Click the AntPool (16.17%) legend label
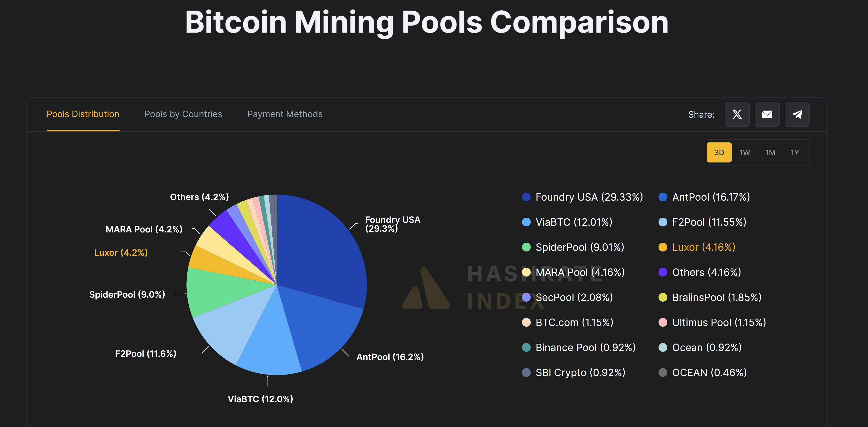 tap(711, 197)
